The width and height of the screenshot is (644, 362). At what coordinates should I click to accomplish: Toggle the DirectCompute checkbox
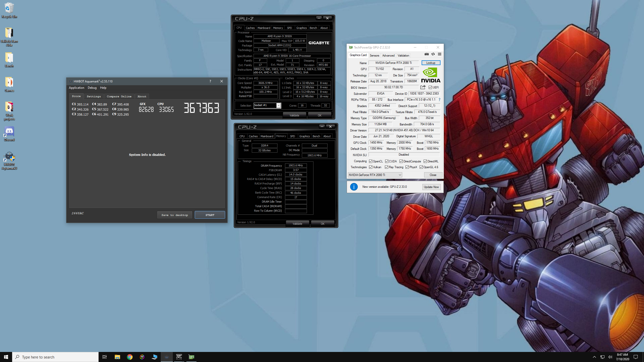[401, 161]
